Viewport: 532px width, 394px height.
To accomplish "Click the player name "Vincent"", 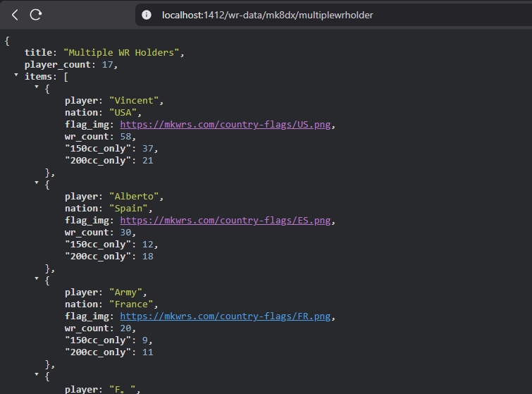I will coord(134,101).
